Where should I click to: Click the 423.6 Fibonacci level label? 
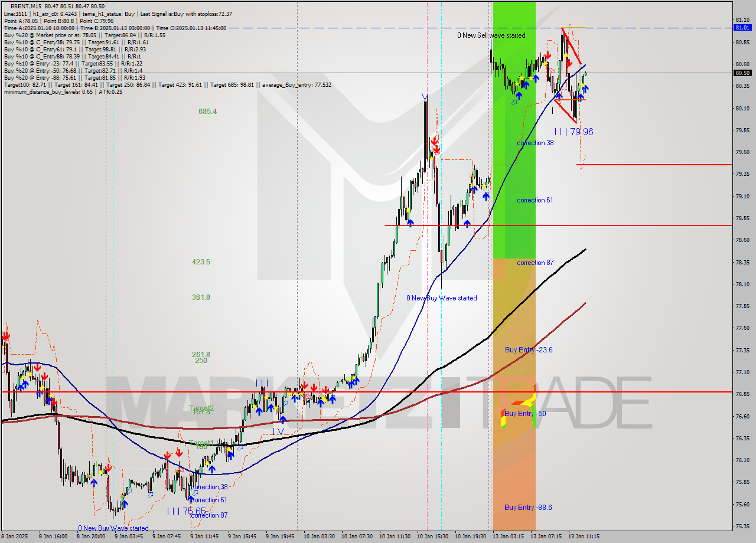pos(201,261)
